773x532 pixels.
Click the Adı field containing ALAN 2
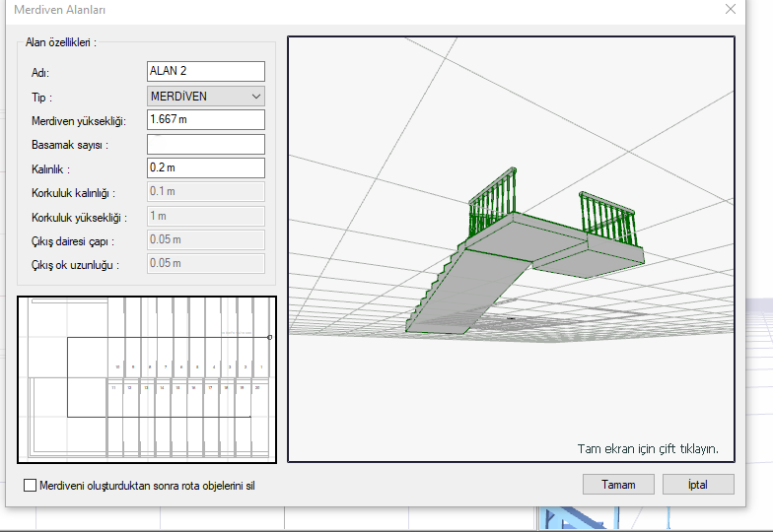205,71
